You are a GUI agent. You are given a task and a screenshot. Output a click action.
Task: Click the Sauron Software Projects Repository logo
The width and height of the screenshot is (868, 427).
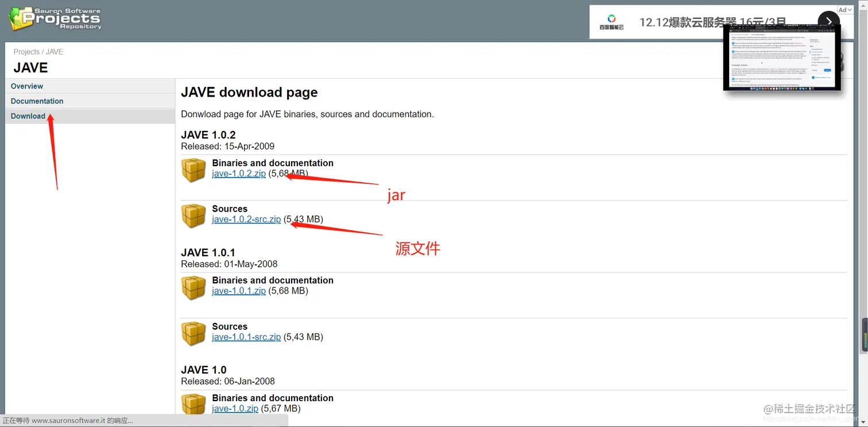pyautogui.click(x=55, y=19)
